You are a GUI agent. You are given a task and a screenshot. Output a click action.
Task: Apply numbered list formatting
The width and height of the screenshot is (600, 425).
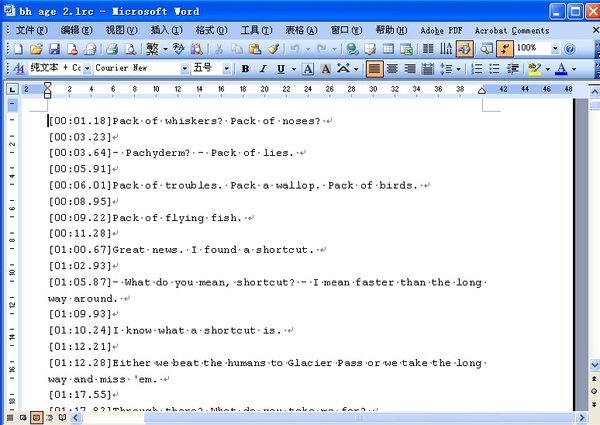coord(477,69)
